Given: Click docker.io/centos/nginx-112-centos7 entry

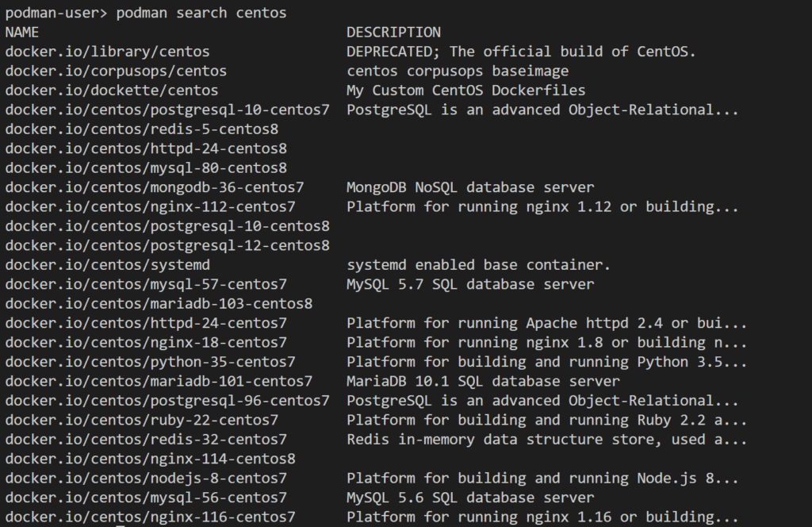Looking at the screenshot, I should [x=150, y=207].
